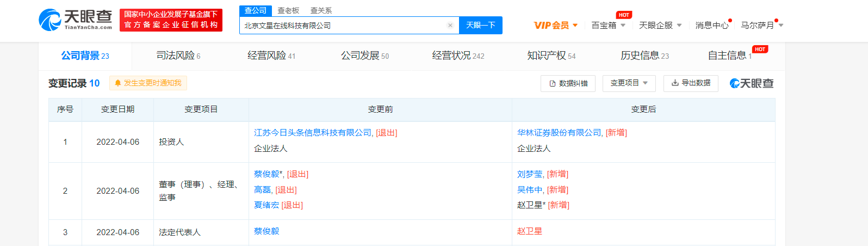Open 华林证券股份有限公司 link
Viewport: 868px width, 246px height.
click(x=560, y=133)
